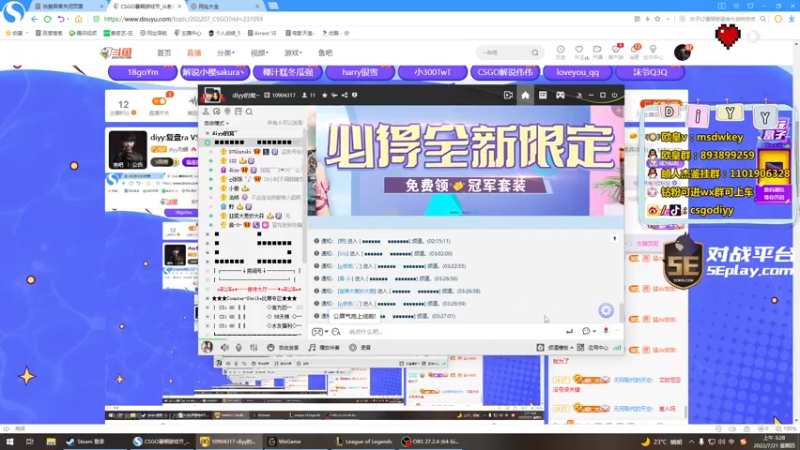
Task: Click the browser refresh icon
Action: click(47, 19)
